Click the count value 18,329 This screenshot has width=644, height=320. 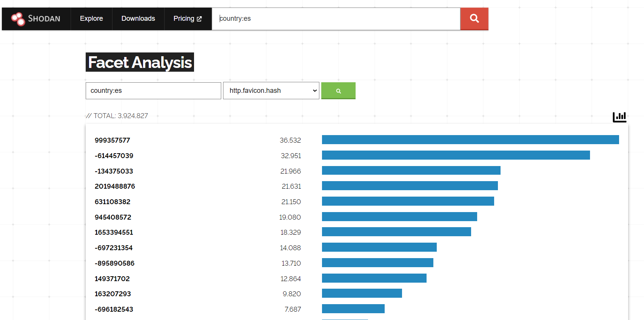coord(291,232)
